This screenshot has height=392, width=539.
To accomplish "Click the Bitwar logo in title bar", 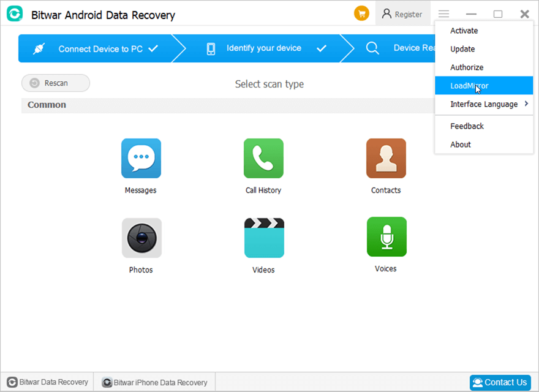I will (15, 14).
